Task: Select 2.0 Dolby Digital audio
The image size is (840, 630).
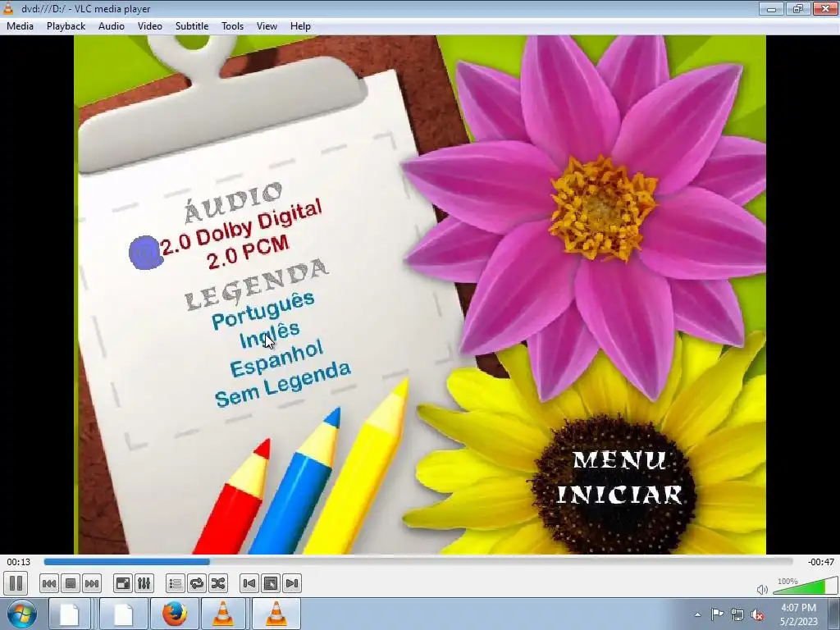Action: (241, 227)
